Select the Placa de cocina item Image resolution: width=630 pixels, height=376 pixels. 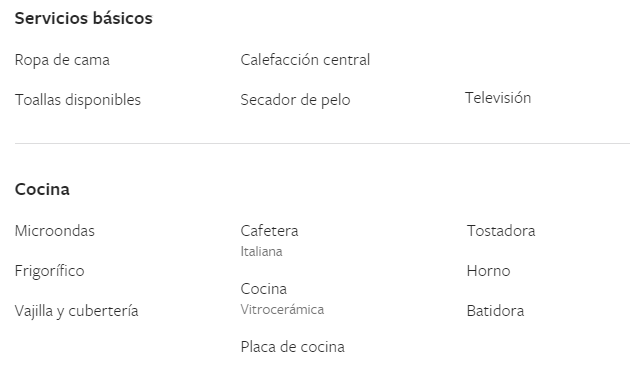pos(292,347)
